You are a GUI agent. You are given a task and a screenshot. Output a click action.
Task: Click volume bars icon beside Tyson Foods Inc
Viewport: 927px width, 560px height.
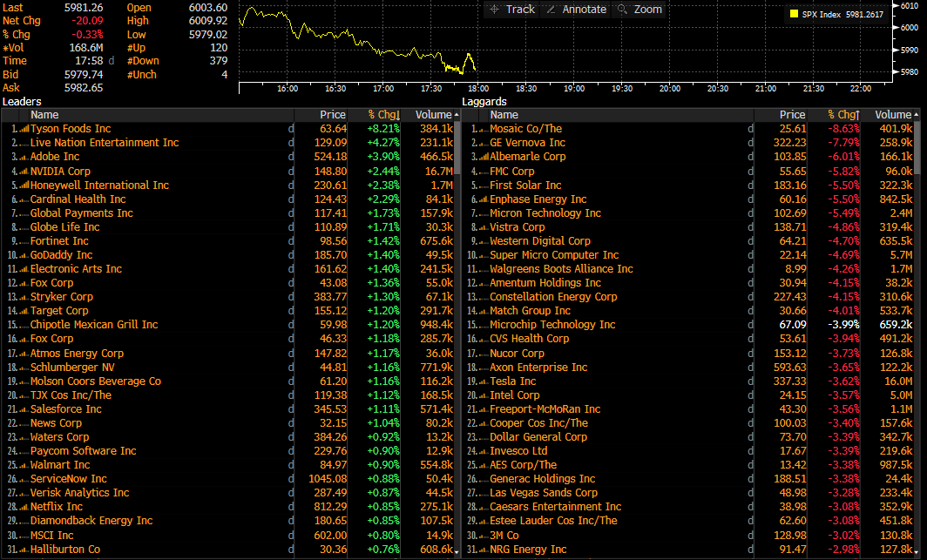[x=24, y=129]
